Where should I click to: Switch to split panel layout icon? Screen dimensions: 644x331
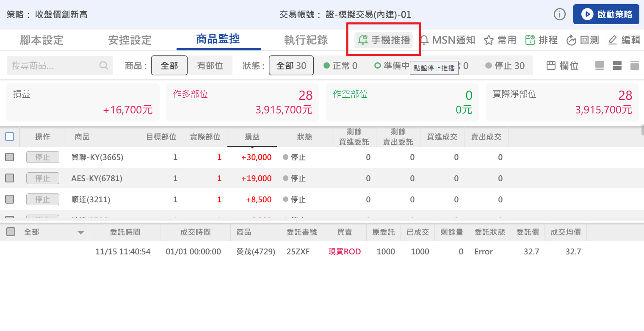tap(617, 66)
